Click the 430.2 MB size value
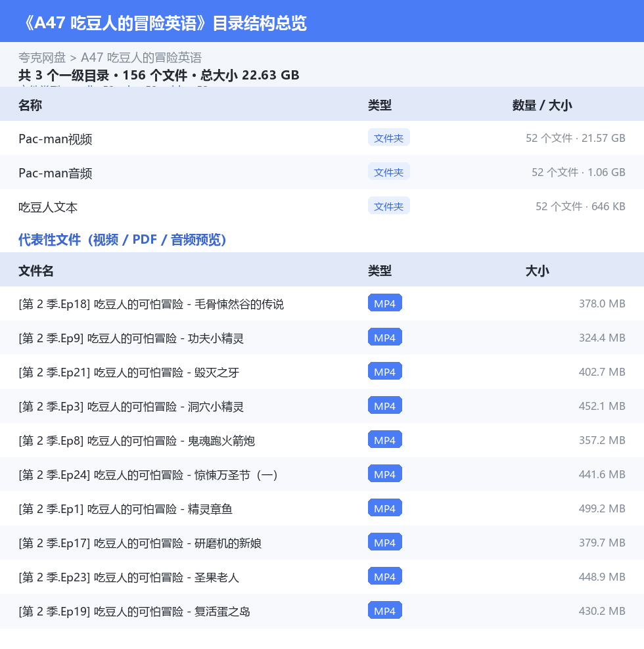This screenshot has width=644, height=649. click(x=602, y=611)
